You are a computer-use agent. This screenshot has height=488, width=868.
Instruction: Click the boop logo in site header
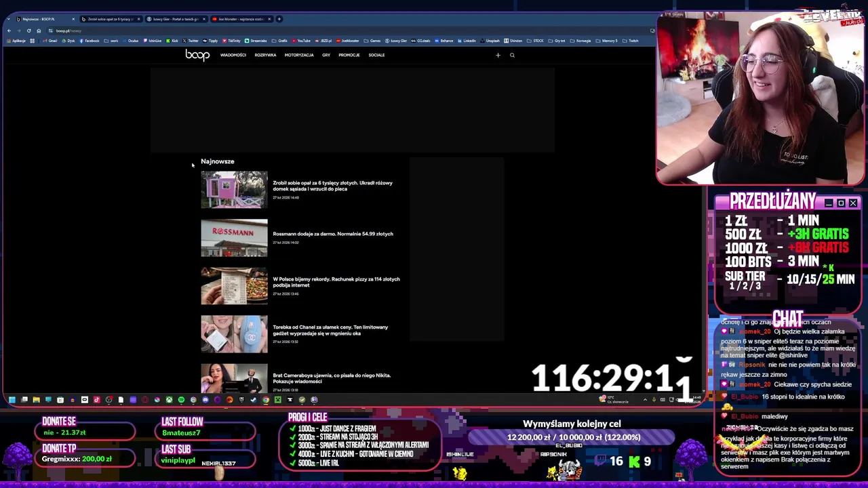(197, 55)
